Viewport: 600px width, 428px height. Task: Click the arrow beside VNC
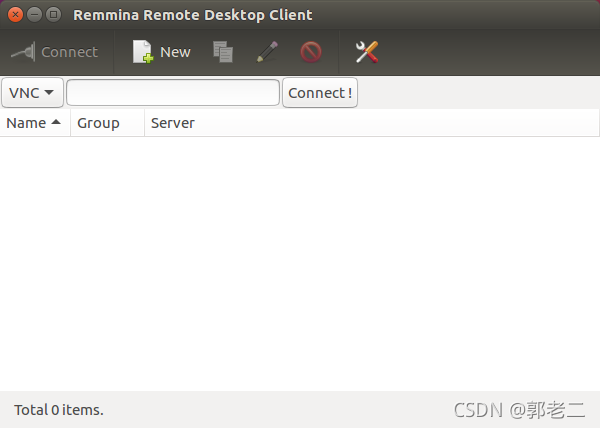[x=49, y=92]
